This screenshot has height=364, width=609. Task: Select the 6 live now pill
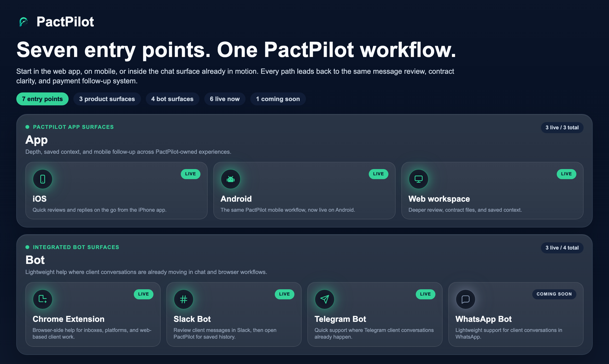225,99
